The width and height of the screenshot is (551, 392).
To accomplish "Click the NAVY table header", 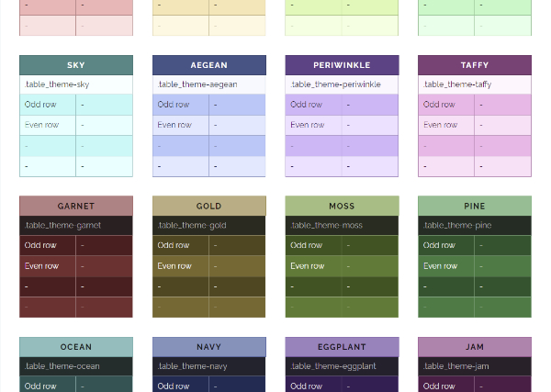I will [x=209, y=347].
